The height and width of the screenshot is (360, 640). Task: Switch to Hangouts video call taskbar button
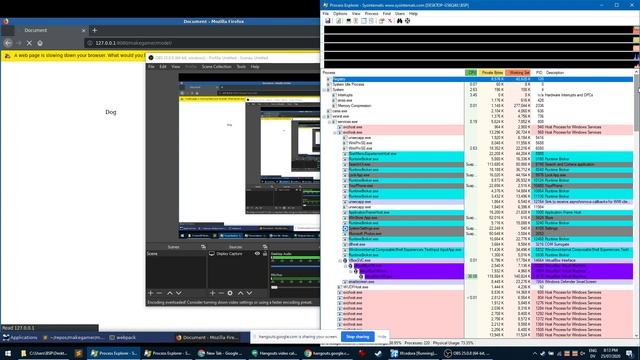[274, 353]
